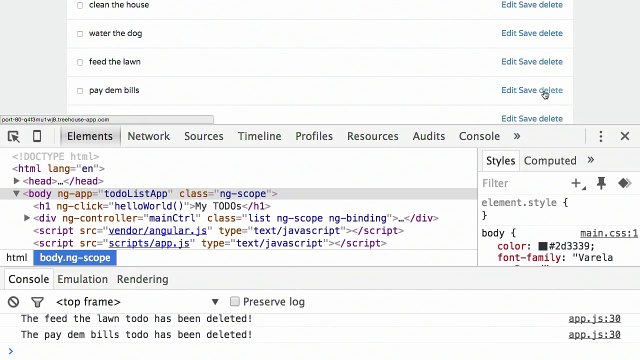Add new style rule plus icon
The height and width of the screenshot is (360, 640).
[578, 183]
